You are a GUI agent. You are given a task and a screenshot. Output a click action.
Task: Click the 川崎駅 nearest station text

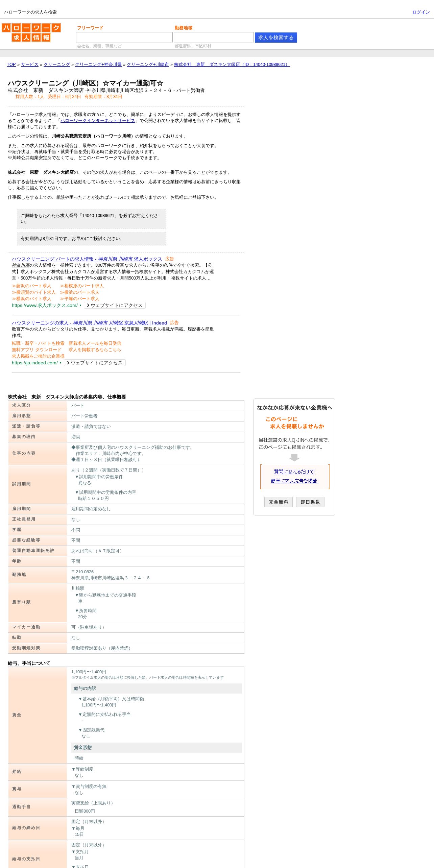point(78,588)
